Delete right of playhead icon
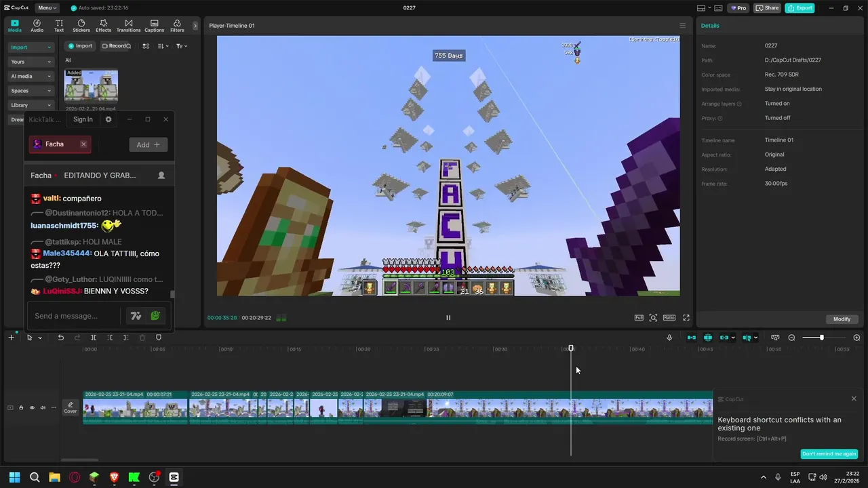868x488 pixels. 126,338
